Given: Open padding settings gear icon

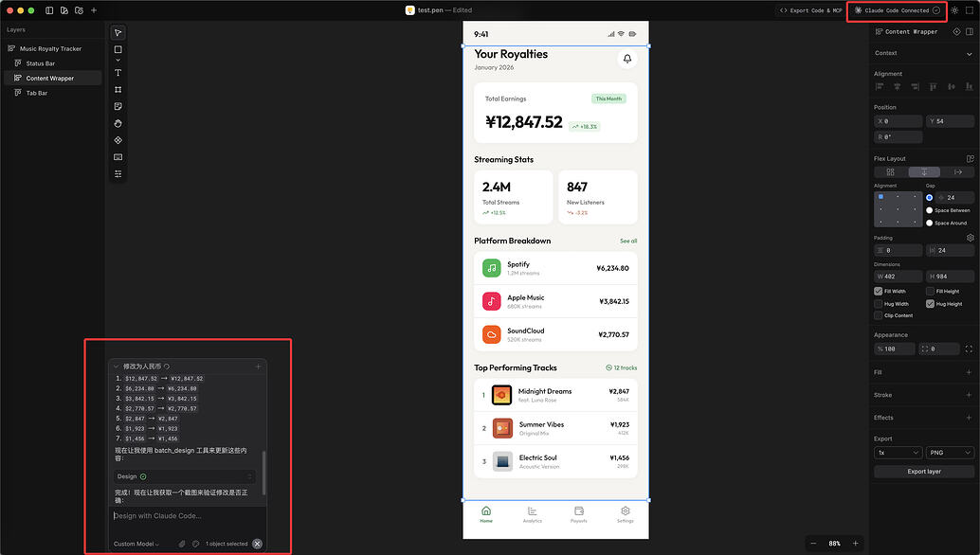Looking at the screenshot, I should pyautogui.click(x=970, y=238).
